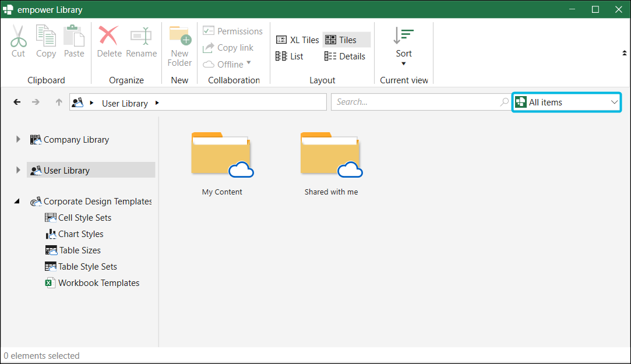This screenshot has height=364, width=631.
Task: Switch layout to XL Tiles
Action: tap(297, 40)
